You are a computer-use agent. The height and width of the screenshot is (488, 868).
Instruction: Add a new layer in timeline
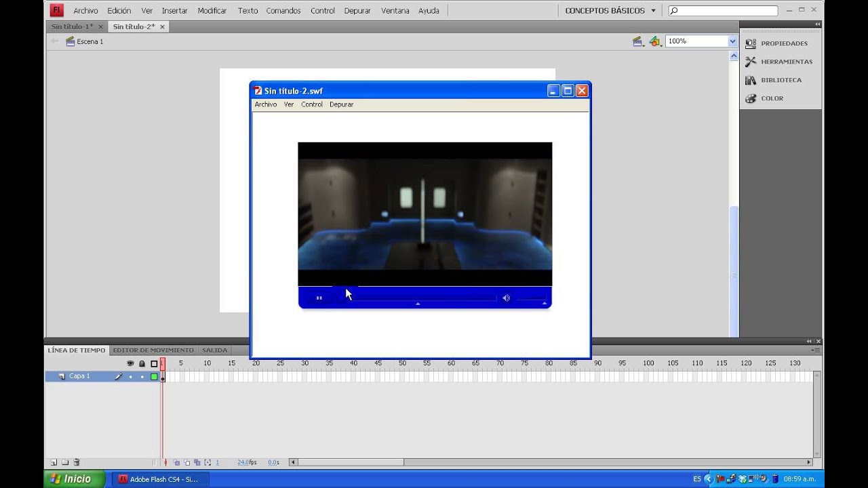click(x=54, y=462)
